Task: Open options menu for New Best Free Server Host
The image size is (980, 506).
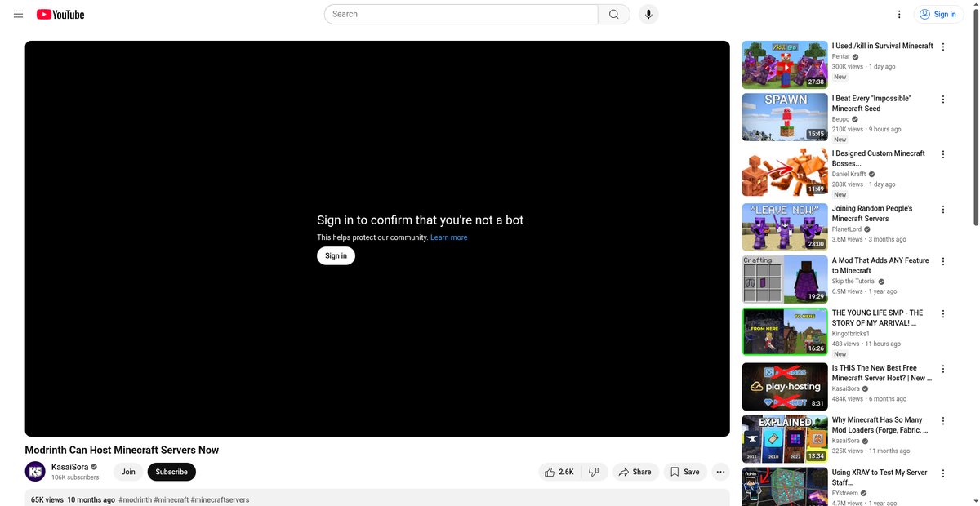Action: 943,369
